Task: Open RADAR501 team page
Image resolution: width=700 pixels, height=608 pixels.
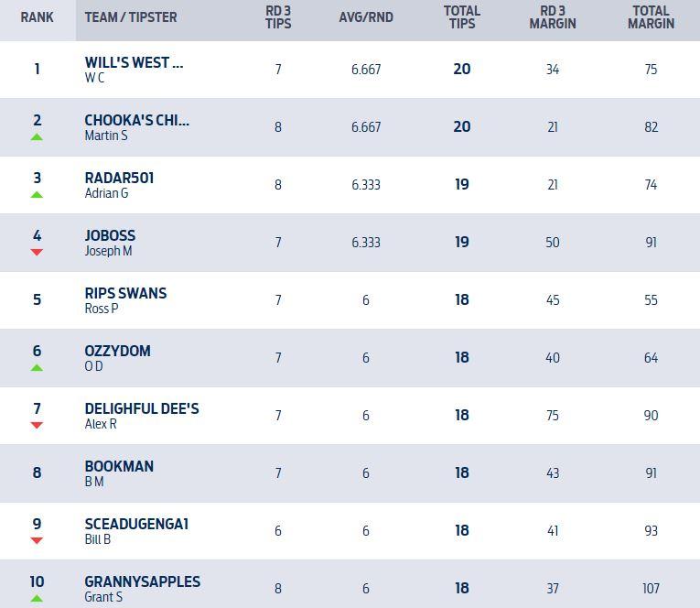Action: tap(119, 179)
